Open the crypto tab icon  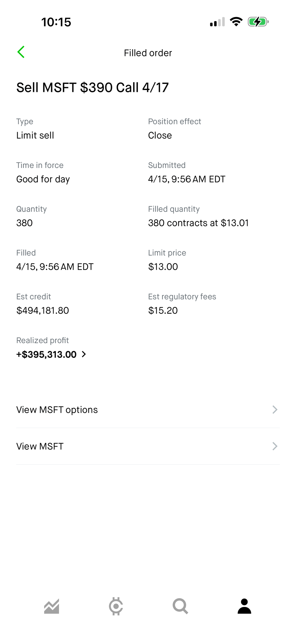(x=116, y=606)
